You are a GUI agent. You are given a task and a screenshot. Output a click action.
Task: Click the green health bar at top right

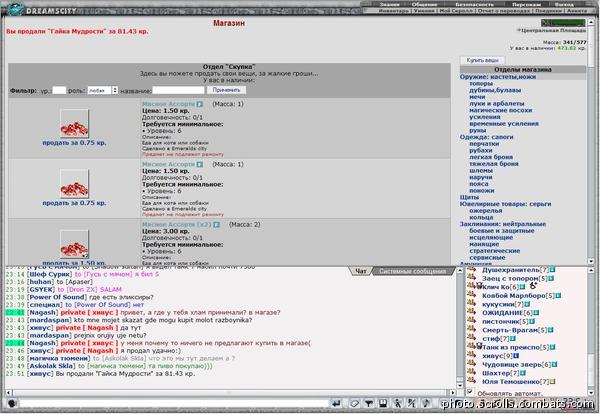568,23
